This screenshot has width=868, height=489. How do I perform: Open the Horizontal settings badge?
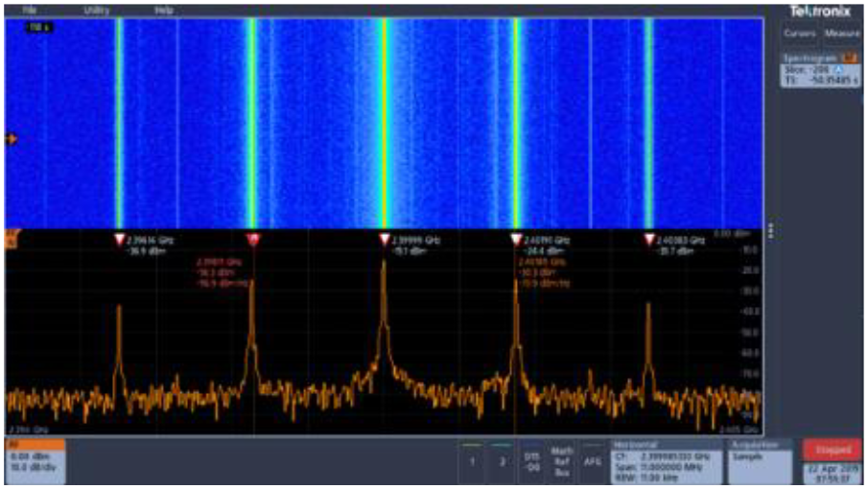(x=665, y=461)
